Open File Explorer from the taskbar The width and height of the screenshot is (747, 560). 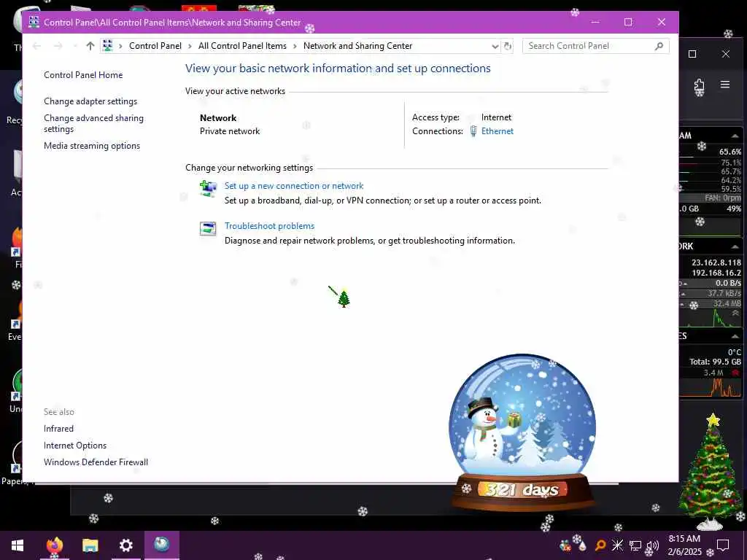tap(90, 545)
